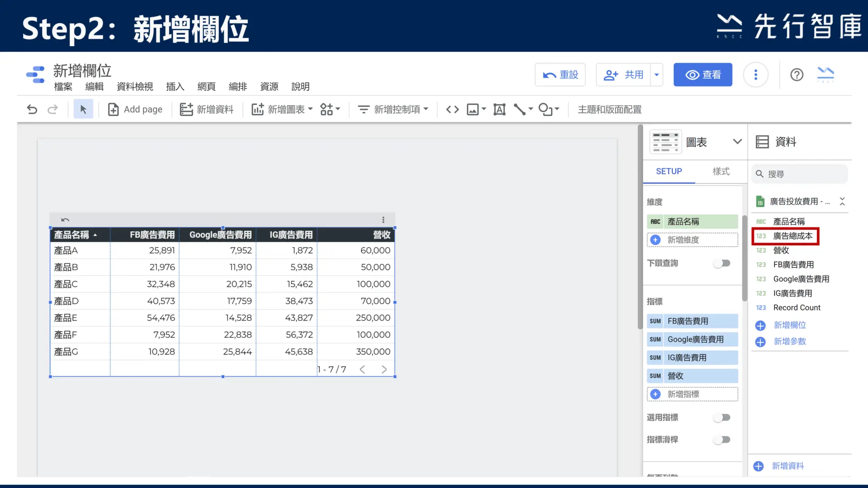Select the Record Count field

pos(788,308)
